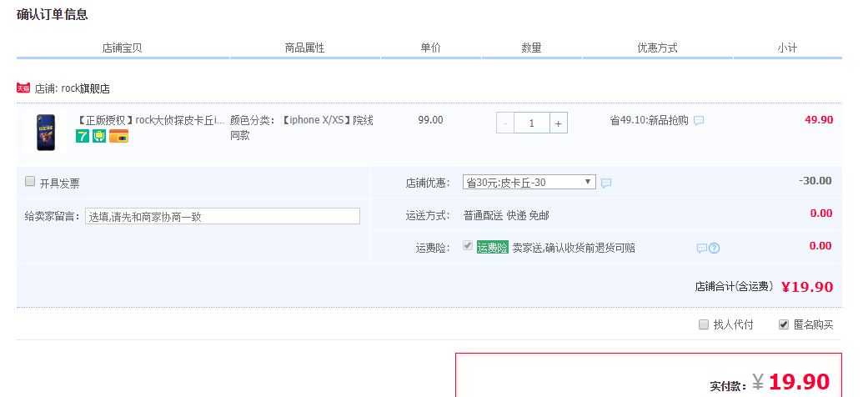
Task: Click the subtotal 49.90 in red
Action: pos(819,120)
